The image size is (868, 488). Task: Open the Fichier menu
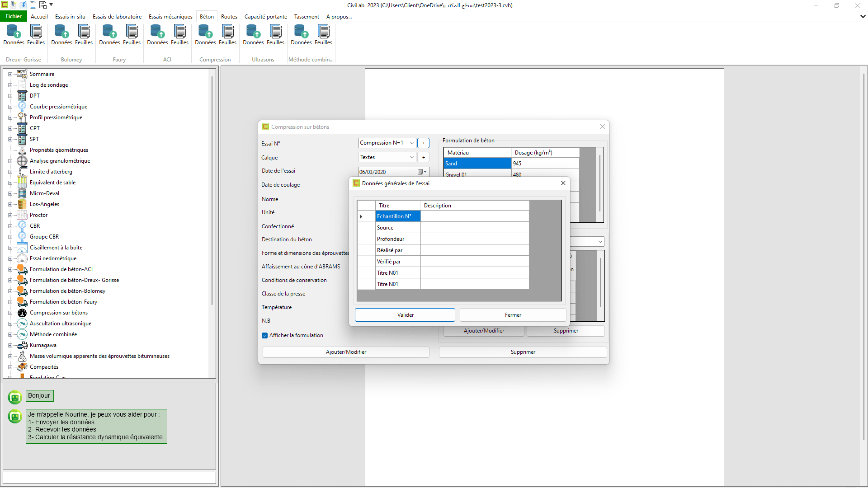(14, 16)
